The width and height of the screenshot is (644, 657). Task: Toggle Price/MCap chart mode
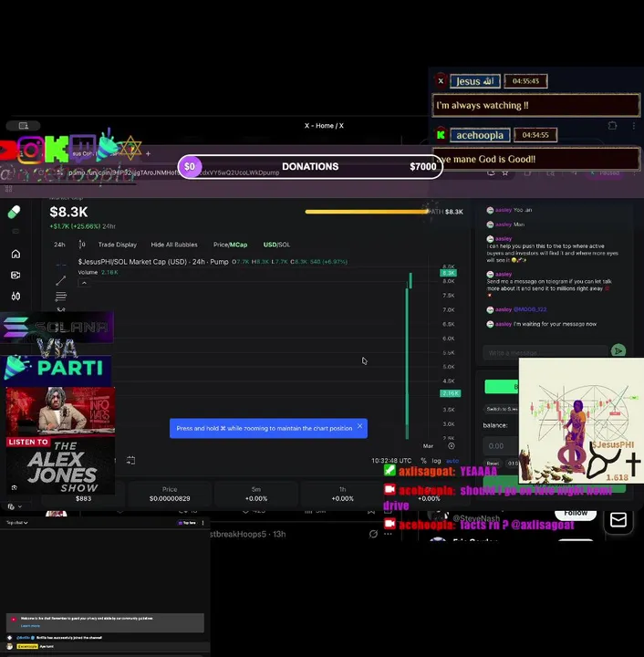pos(230,245)
